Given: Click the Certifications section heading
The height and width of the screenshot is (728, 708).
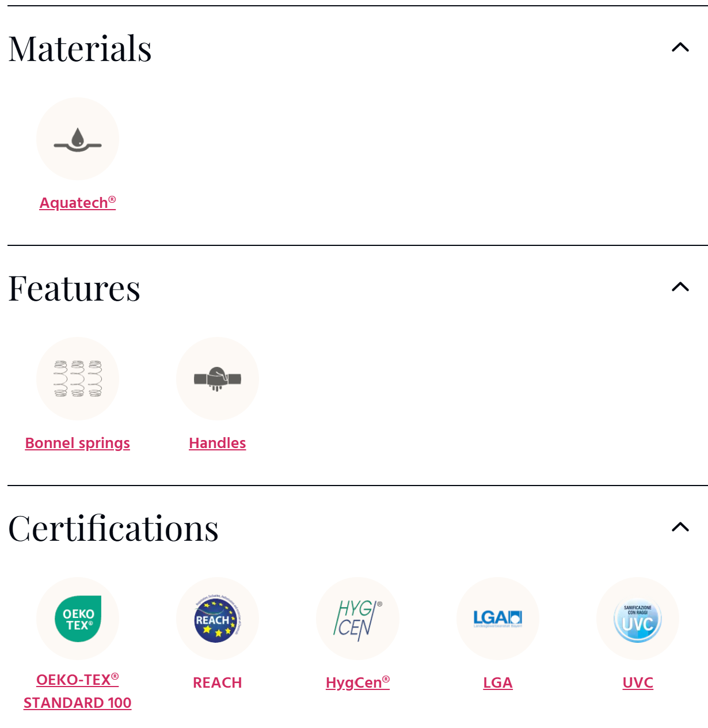Looking at the screenshot, I should (x=113, y=528).
